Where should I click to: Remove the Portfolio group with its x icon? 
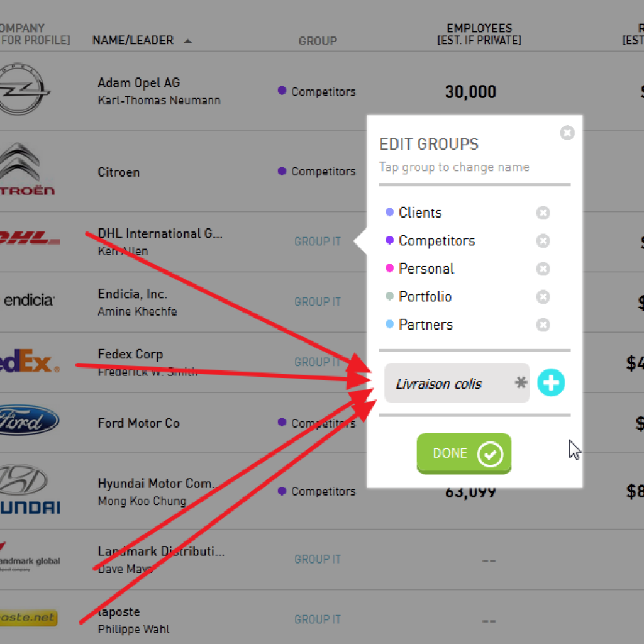click(x=543, y=297)
